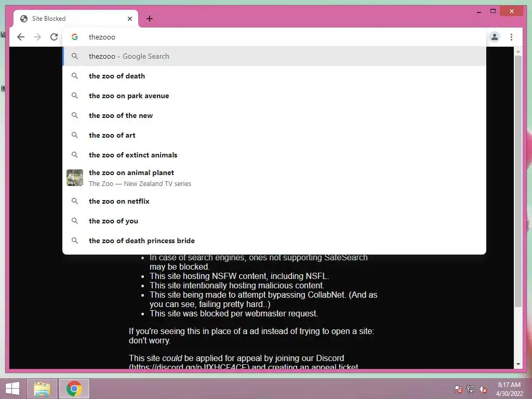Image resolution: width=532 pixels, height=399 pixels.
Task: Open Action Center flag tray icon
Action: tap(458, 389)
